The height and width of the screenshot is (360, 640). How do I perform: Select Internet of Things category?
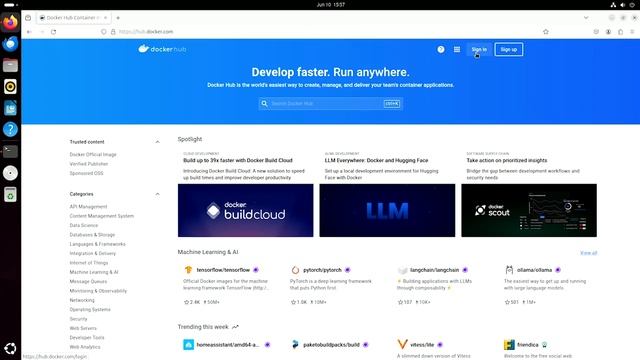[89, 263]
